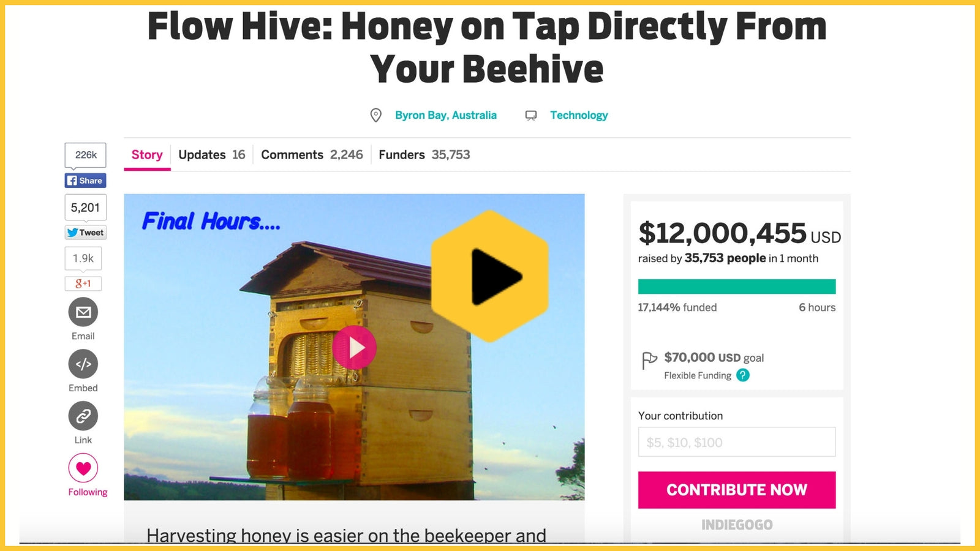Open the Embed code icon
The image size is (980, 551).
[x=83, y=364]
